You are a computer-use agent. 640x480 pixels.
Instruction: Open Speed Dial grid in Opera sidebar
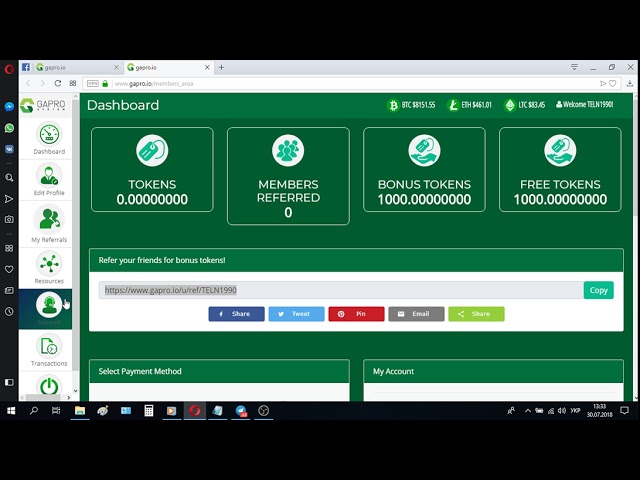click(x=9, y=248)
